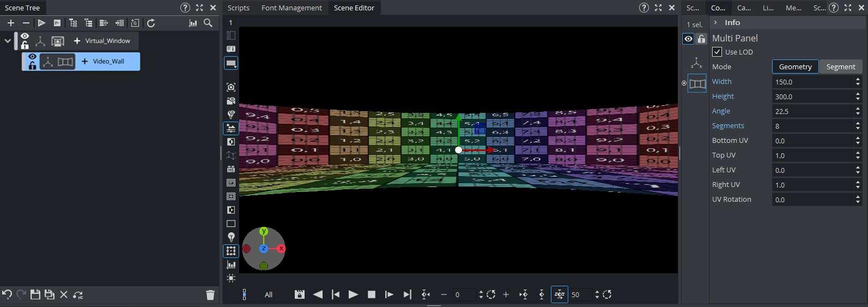Toggle visibility eye in properties panel

[688, 39]
